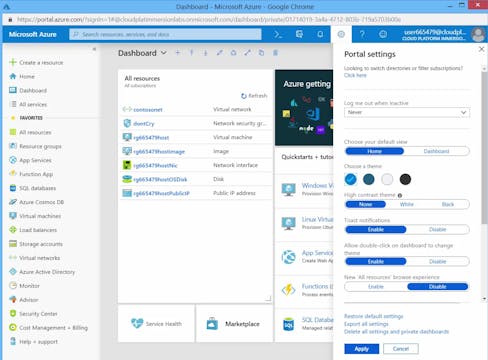Screen dimensions: 488x360
Task: Select the black theme swatch
Action: [405, 179]
